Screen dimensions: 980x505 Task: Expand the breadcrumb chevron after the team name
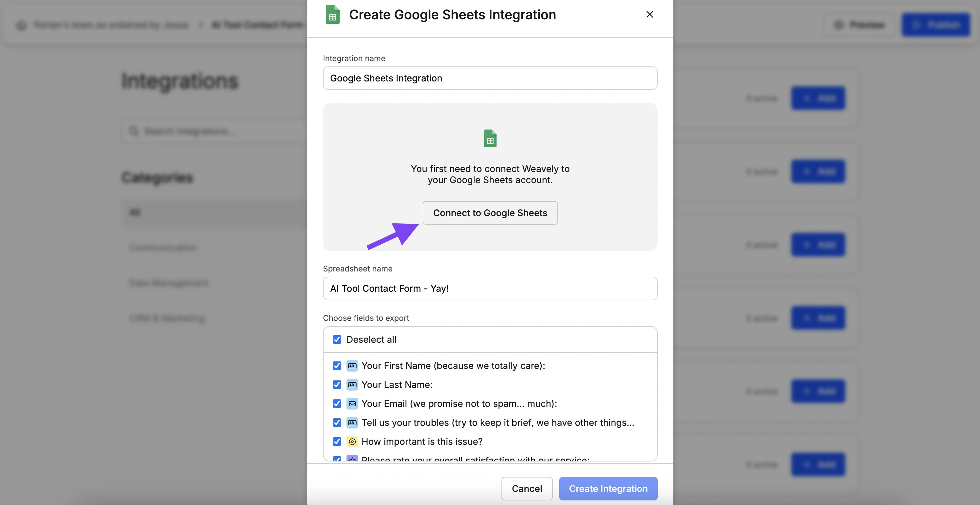(200, 25)
